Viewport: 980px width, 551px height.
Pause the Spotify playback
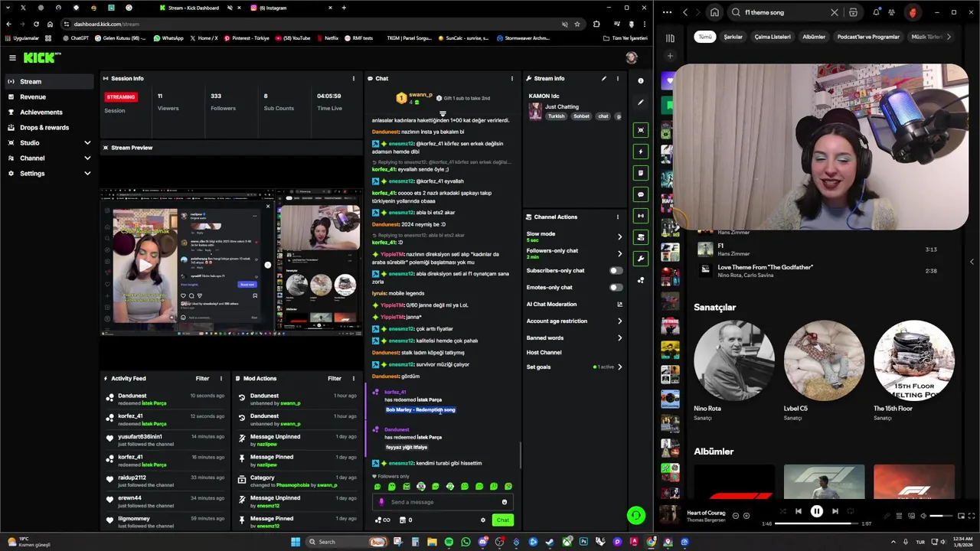coord(816,511)
